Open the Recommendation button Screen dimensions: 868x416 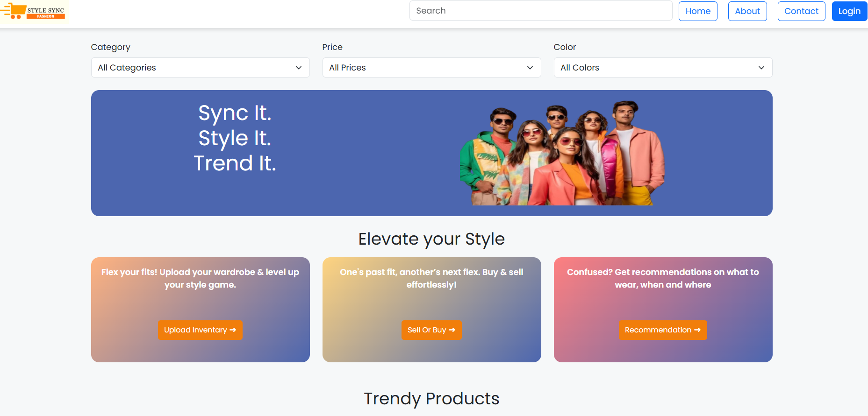(663, 330)
